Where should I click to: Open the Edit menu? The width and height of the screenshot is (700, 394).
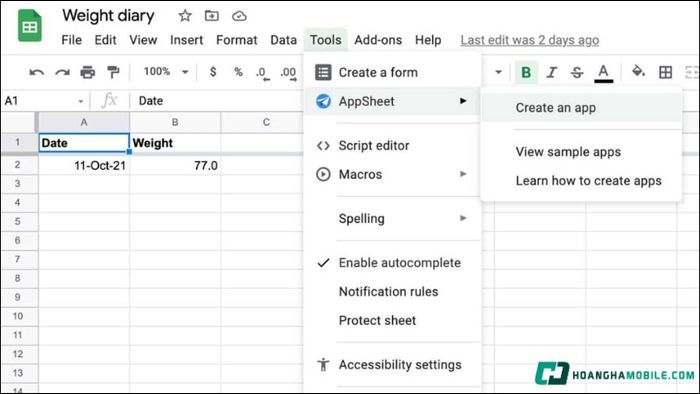click(x=105, y=40)
